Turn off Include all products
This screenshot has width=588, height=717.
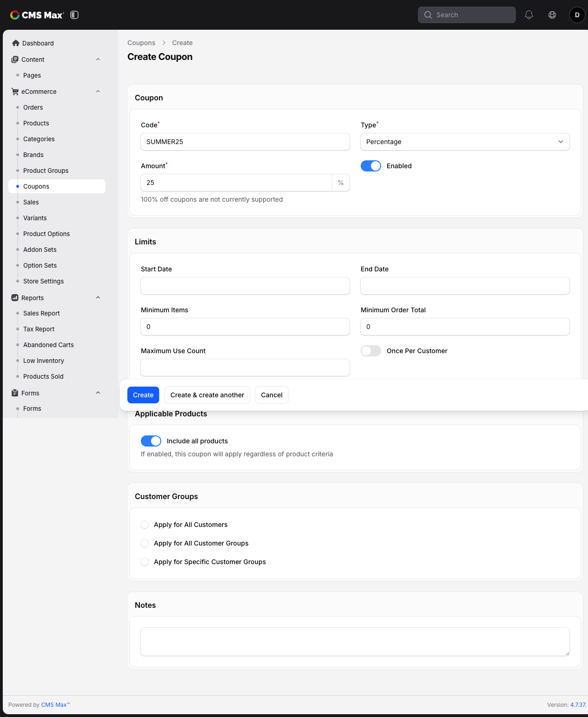[x=151, y=441]
